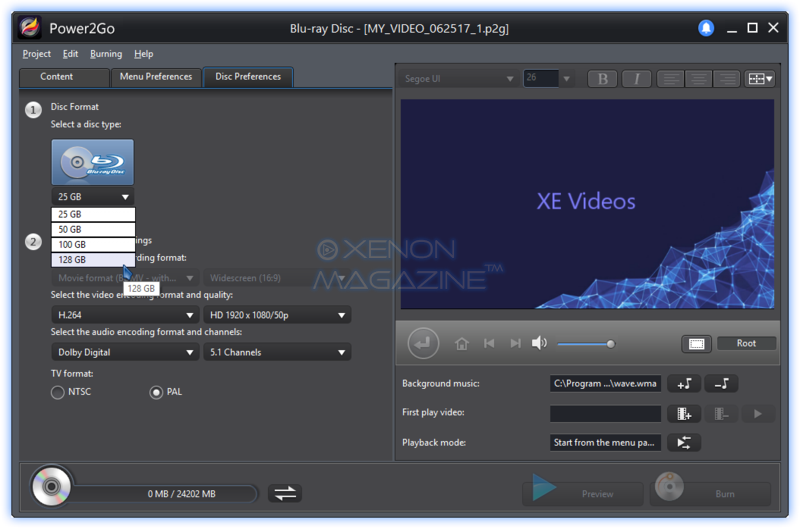The width and height of the screenshot is (800, 529).
Task: Open the Help menu
Action: click(143, 54)
